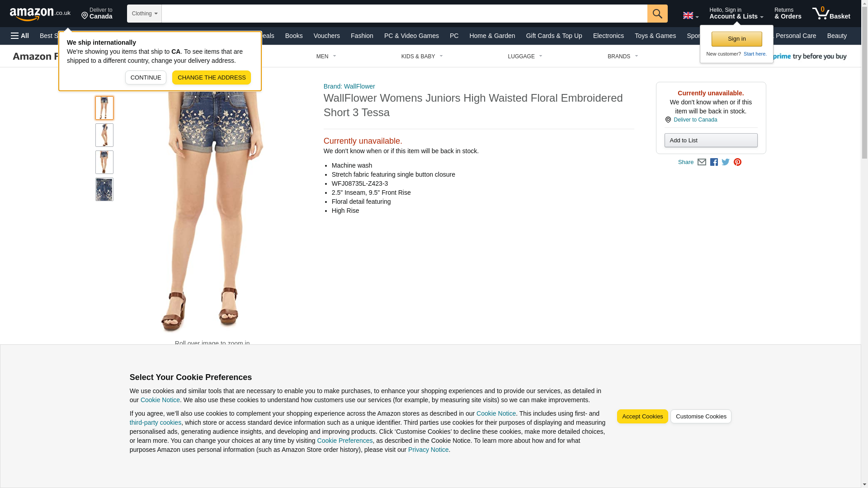Click the CHANGE THE ADDRESS button
This screenshot has height=488, width=868.
point(212,77)
